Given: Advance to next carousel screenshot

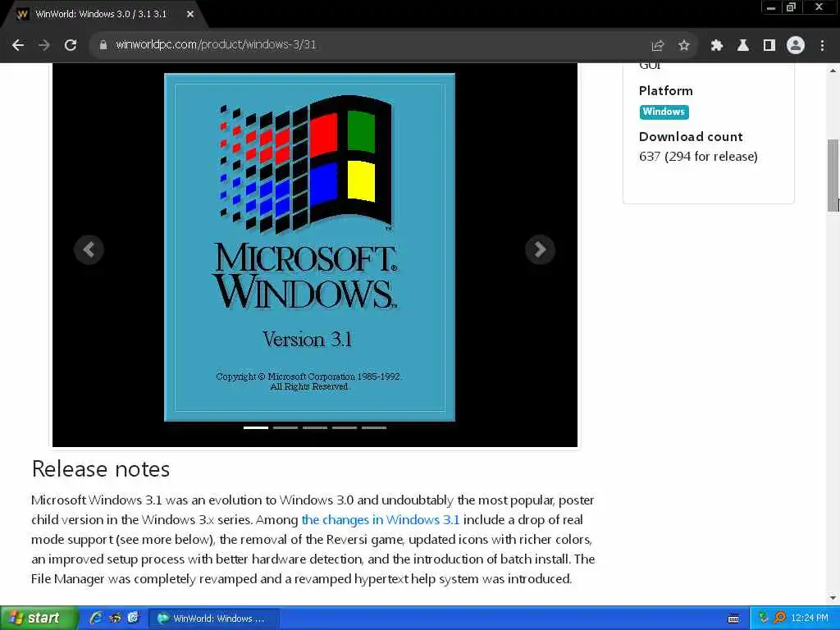Looking at the screenshot, I should [x=540, y=249].
